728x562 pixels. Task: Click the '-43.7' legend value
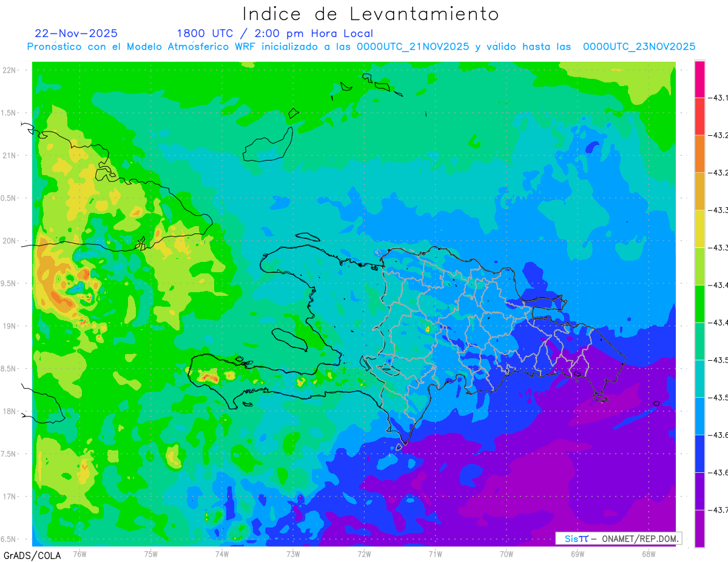(x=718, y=510)
